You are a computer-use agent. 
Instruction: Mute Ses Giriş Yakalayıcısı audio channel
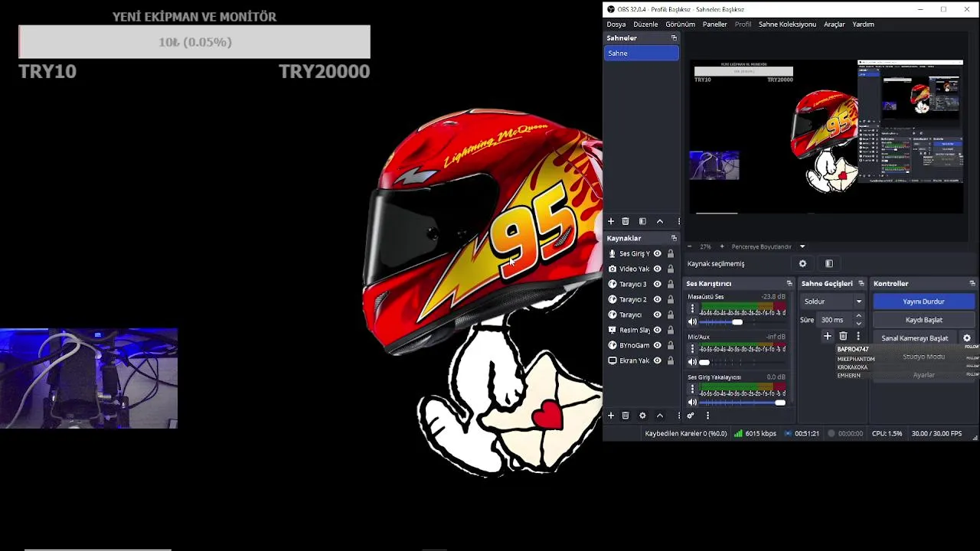pyautogui.click(x=693, y=403)
